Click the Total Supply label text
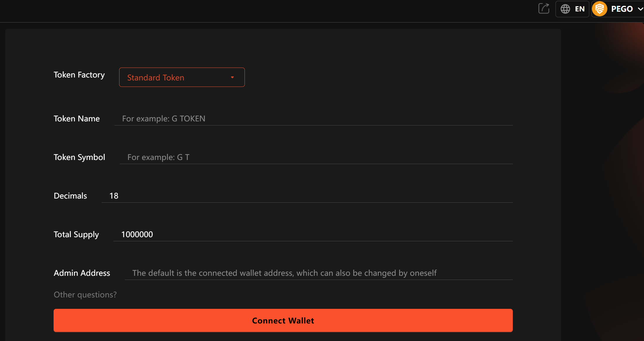This screenshot has height=341, width=644. tap(76, 235)
